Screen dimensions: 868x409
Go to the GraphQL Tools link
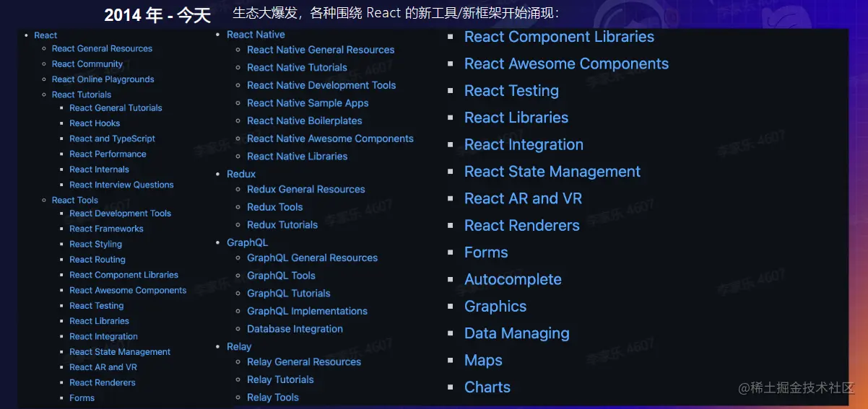click(x=281, y=276)
